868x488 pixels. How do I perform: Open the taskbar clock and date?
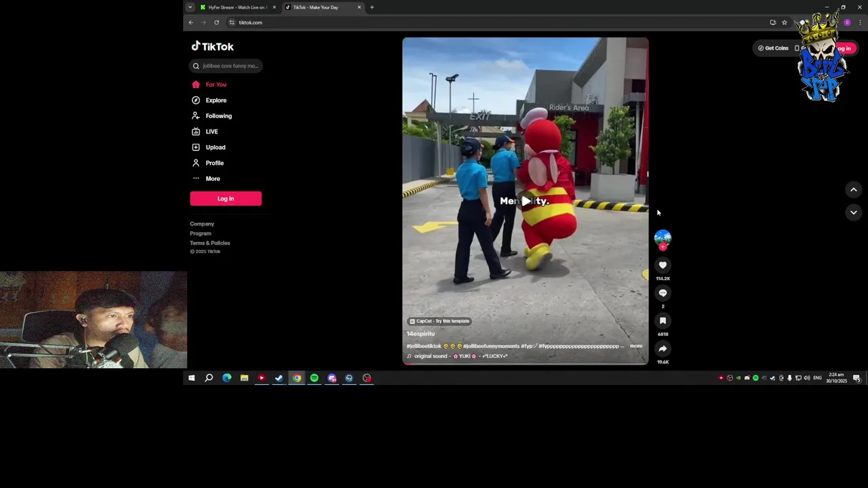pyautogui.click(x=836, y=378)
